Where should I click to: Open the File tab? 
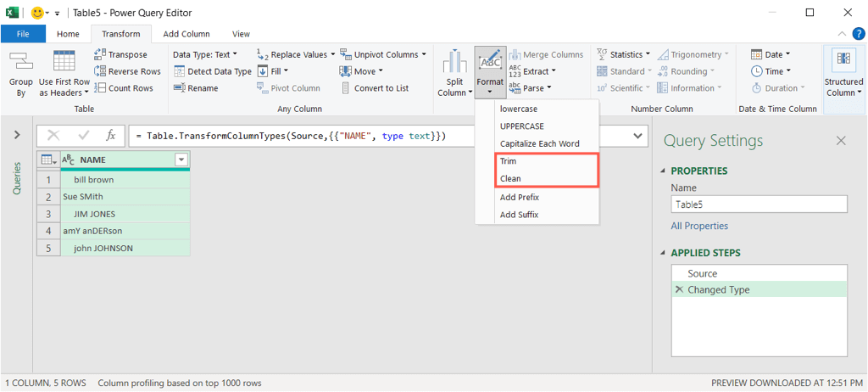coord(23,34)
